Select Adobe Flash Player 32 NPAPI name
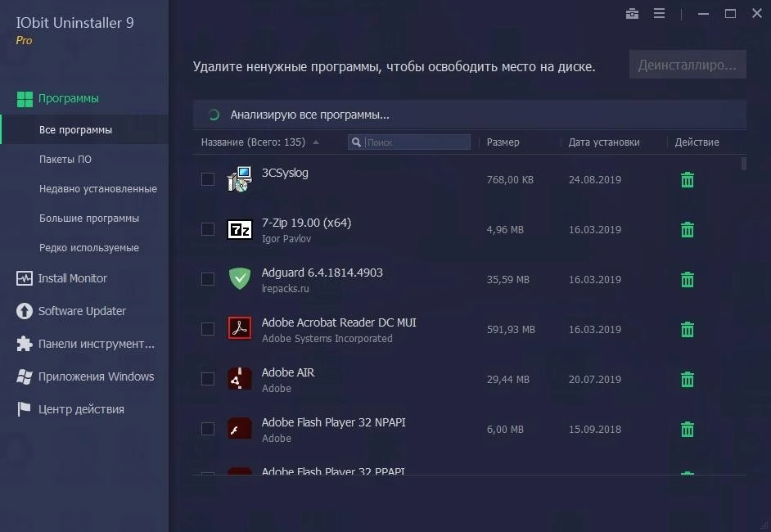771x532 pixels. [x=333, y=422]
